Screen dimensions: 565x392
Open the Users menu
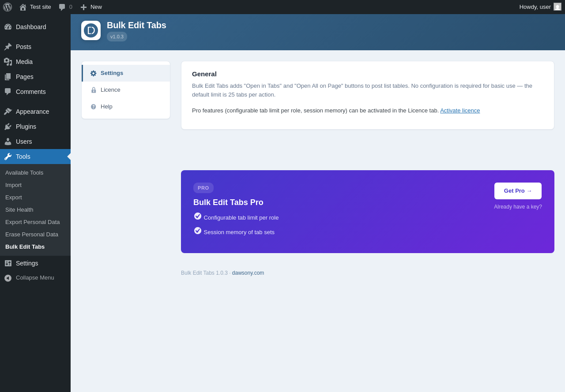35,142
